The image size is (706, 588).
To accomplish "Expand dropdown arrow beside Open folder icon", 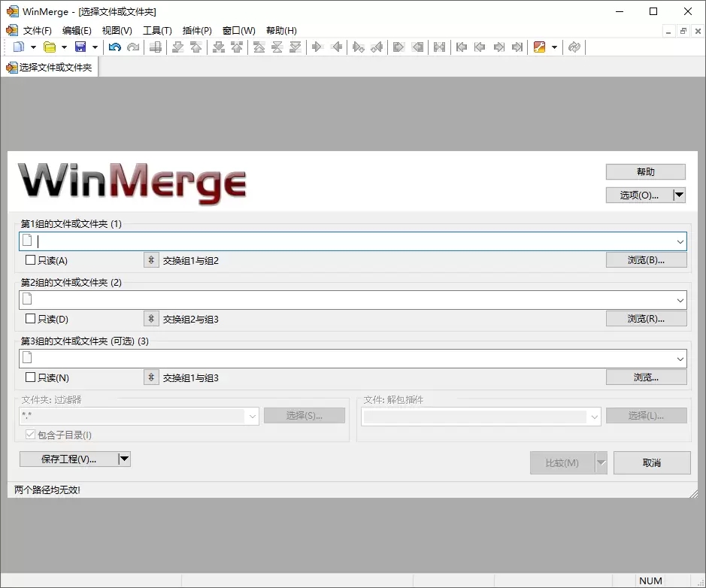I will click(64, 47).
